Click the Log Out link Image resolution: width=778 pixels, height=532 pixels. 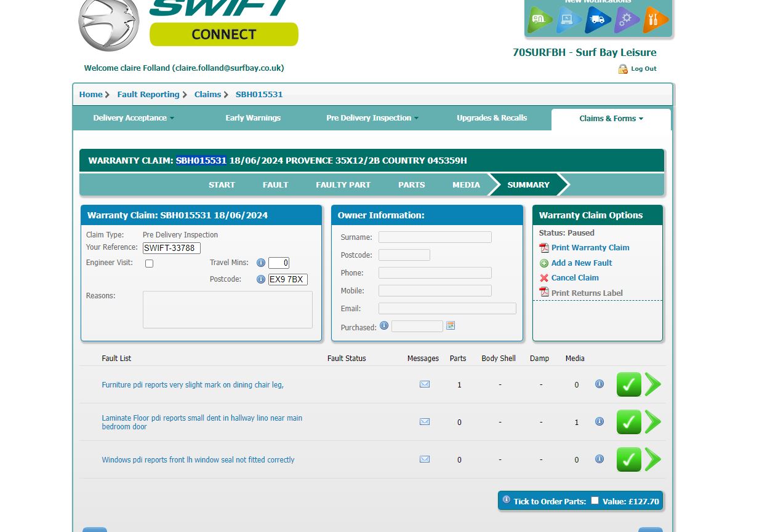pyautogui.click(x=644, y=69)
